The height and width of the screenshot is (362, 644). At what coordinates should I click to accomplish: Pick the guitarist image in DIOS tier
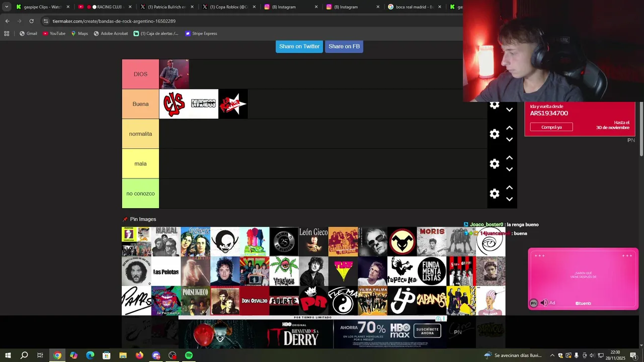coord(174,74)
